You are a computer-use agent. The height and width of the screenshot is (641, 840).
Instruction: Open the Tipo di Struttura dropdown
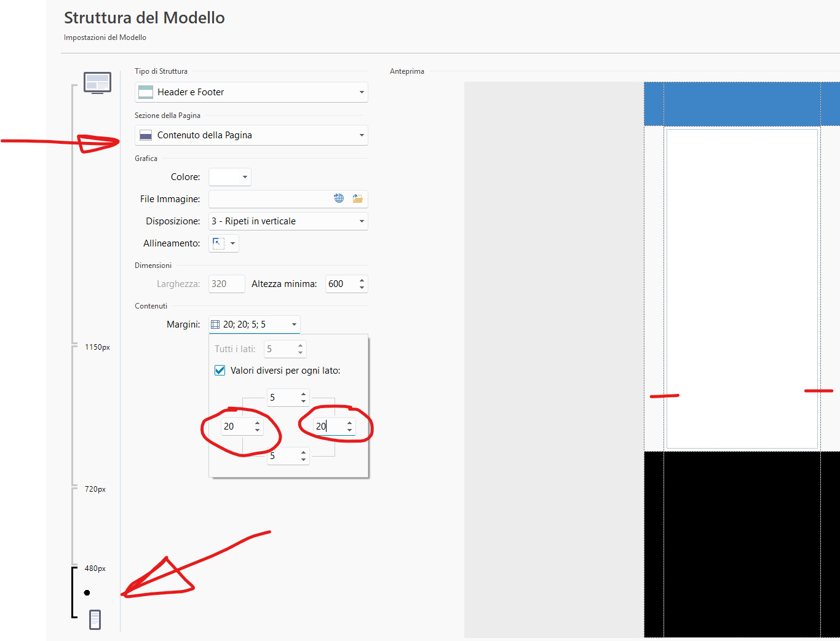point(251,92)
